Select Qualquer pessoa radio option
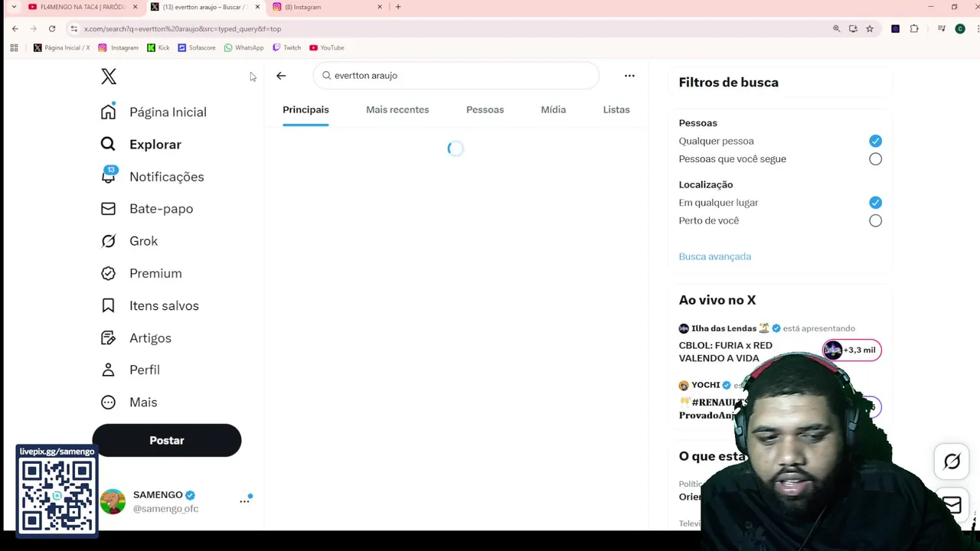Image resolution: width=980 pixels, height=551 pixels. tap(875, 141)
